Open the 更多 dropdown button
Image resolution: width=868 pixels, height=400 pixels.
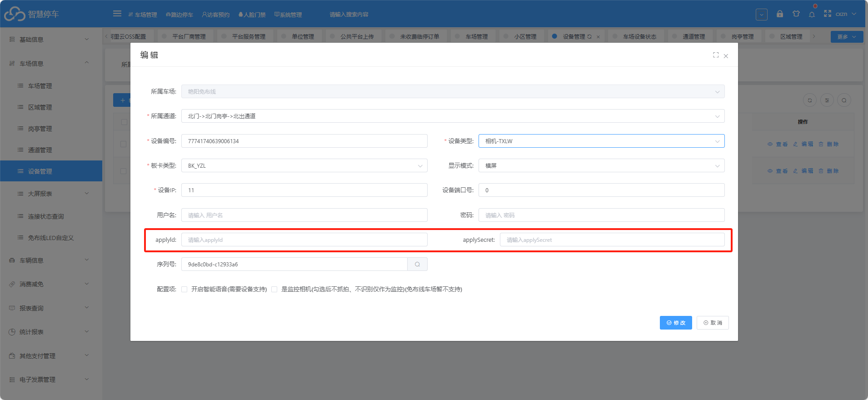pos(847,37)
